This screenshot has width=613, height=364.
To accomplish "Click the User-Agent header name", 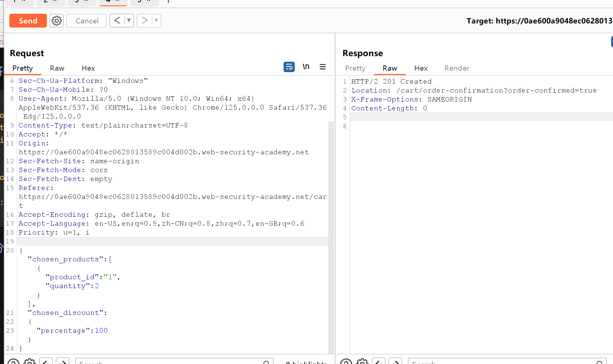I will click(x=41, y=99).
